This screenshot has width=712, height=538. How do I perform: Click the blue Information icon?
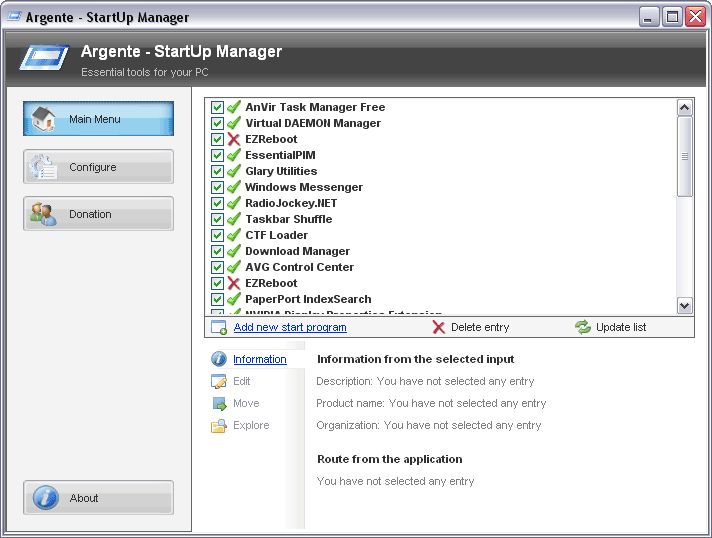219,359
